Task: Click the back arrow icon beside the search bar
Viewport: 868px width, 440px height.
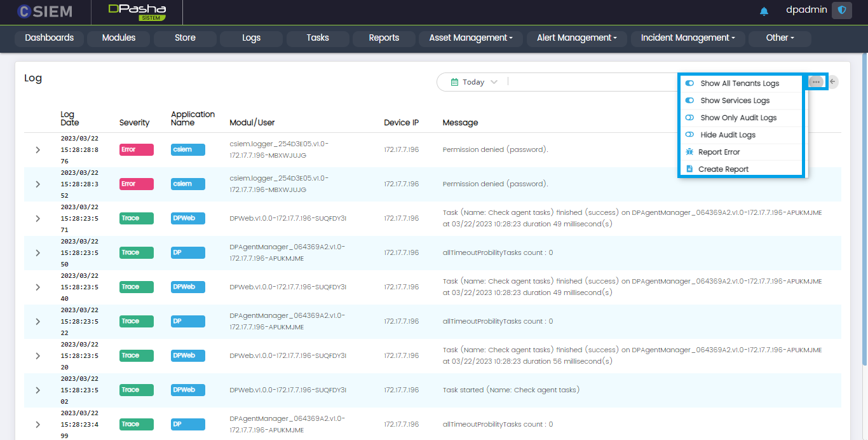Action: 833,82
